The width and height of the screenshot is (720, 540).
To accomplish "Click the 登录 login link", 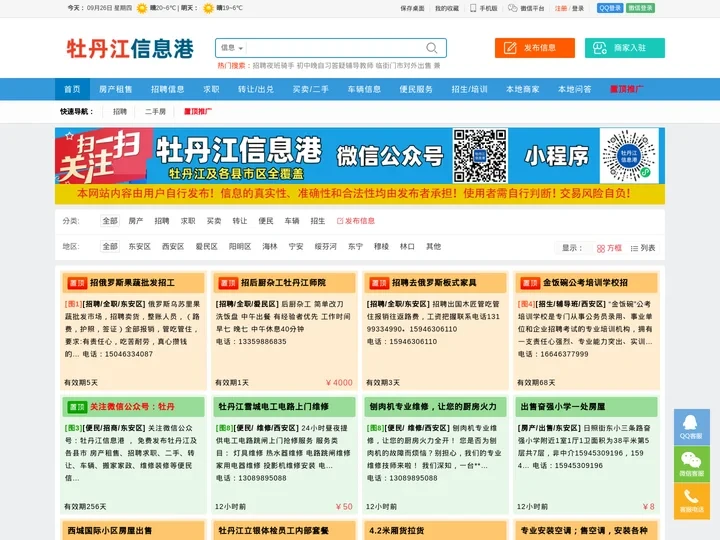I will 578,8.
